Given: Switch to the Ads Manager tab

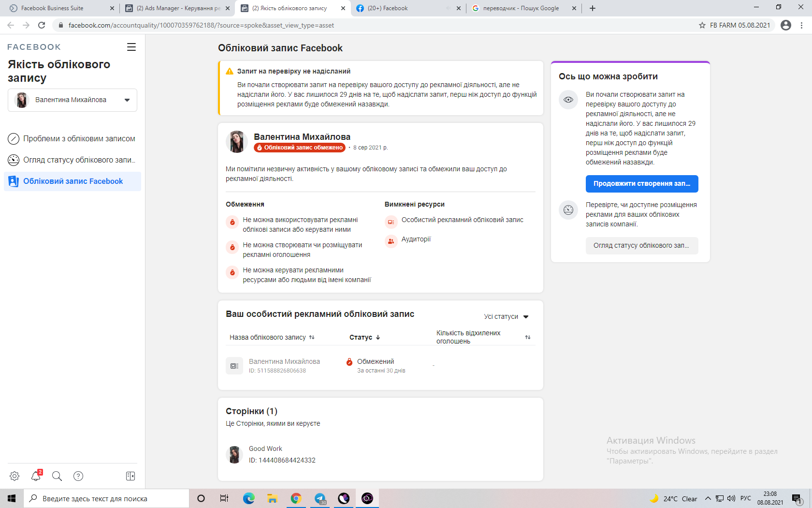Looking at the screenshot, I should (x=178, y=8).
